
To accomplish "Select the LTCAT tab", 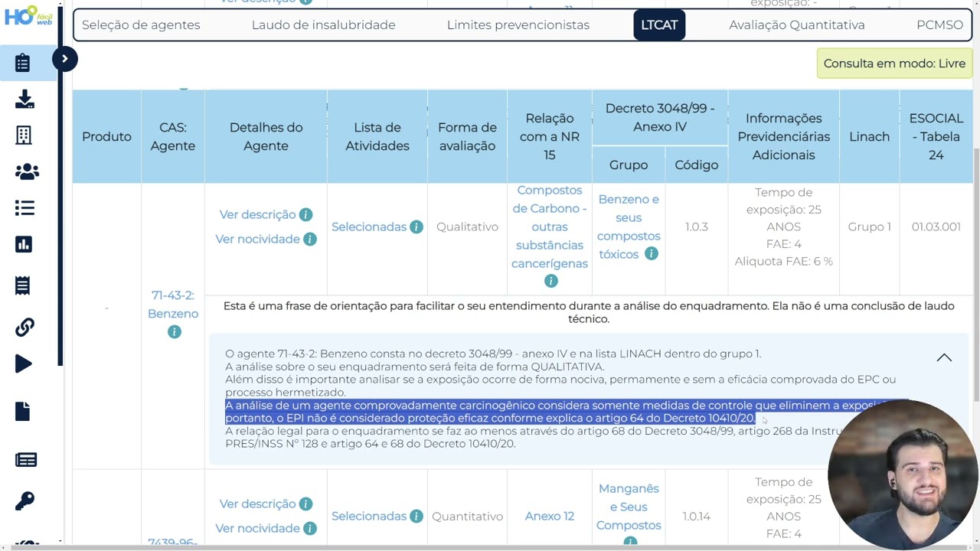I will pos(659,25).
